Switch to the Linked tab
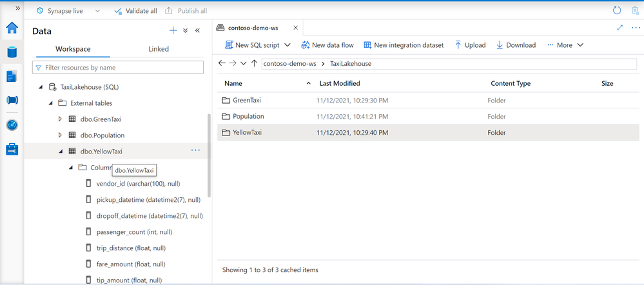This screenshot has width=644, height=285. coord(159,49)
